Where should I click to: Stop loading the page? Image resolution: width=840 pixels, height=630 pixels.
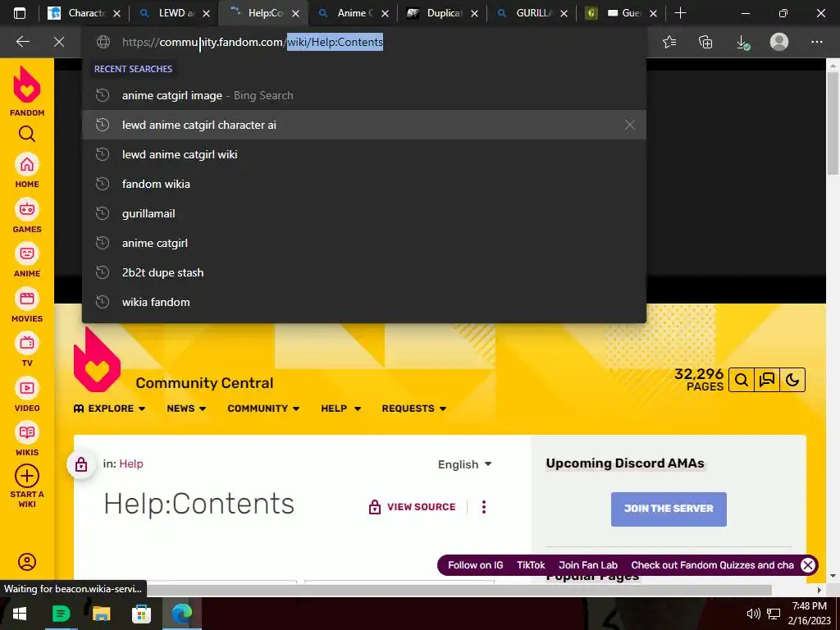59,42
